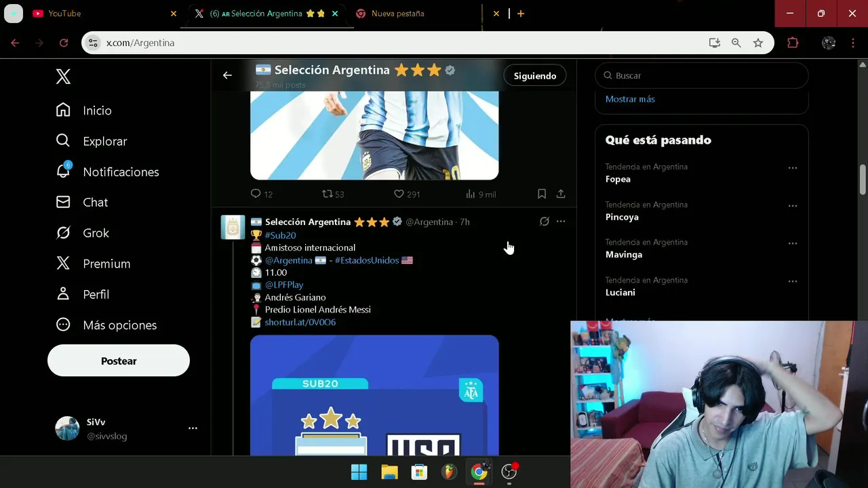Click the Postear button
The image size is (868, 488).
coord(119,361)
